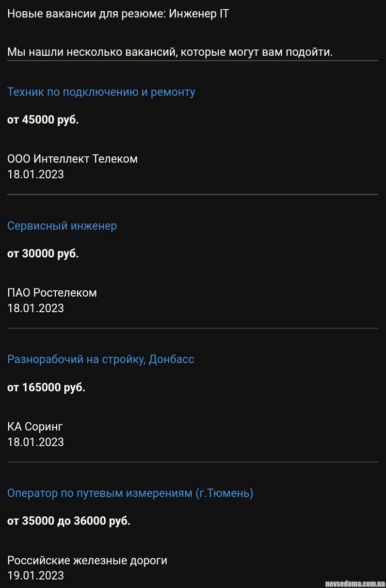Click the date below 'ООО Интеллект Телеком'
Image resolution: width=386 pixels, height=588 pixels.
tap(35, 174)
